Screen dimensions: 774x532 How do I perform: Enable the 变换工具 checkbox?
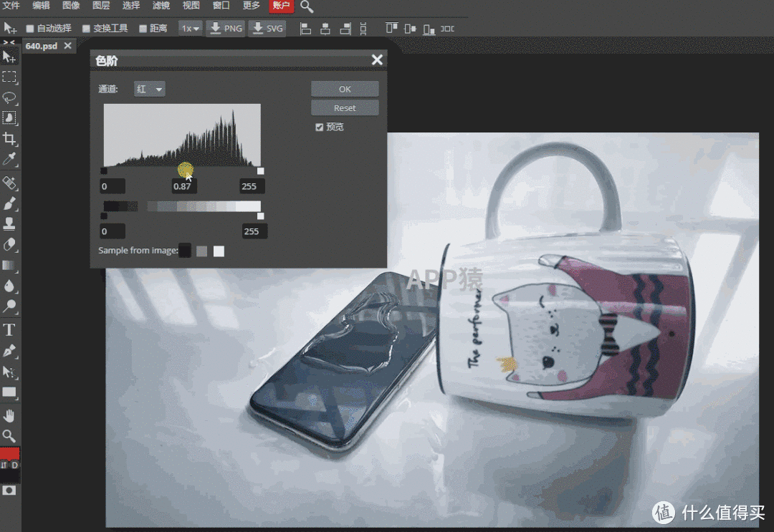(x=86, y=29)
